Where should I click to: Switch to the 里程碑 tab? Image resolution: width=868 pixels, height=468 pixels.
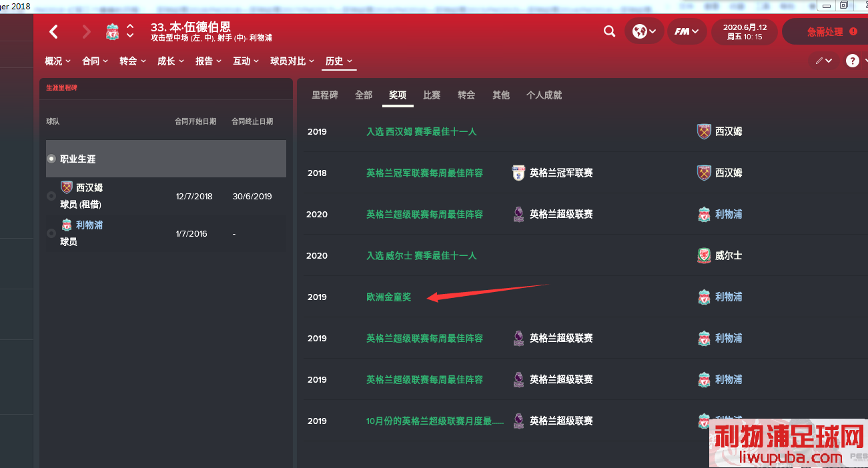coord(325,95)
